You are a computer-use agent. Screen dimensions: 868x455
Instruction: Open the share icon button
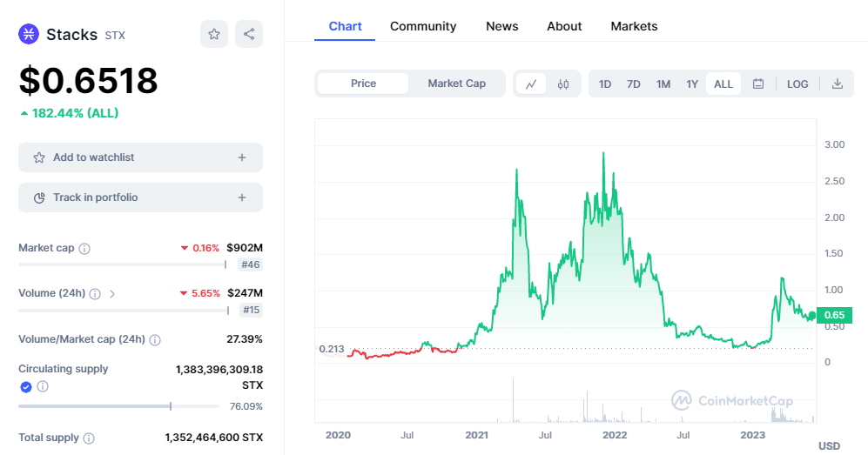[x=249, y=34]
